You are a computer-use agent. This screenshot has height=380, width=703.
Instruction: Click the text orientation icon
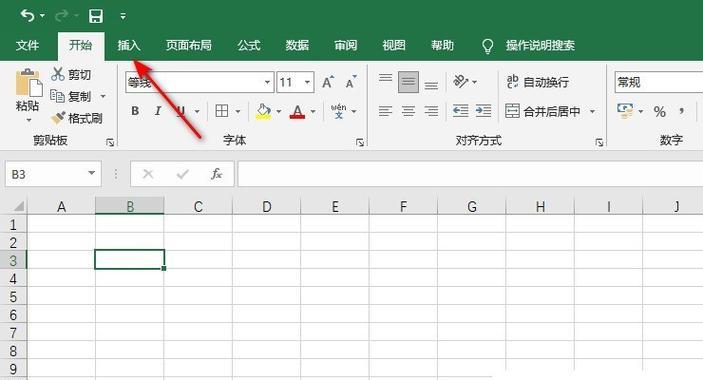click(x=460, y=82)
